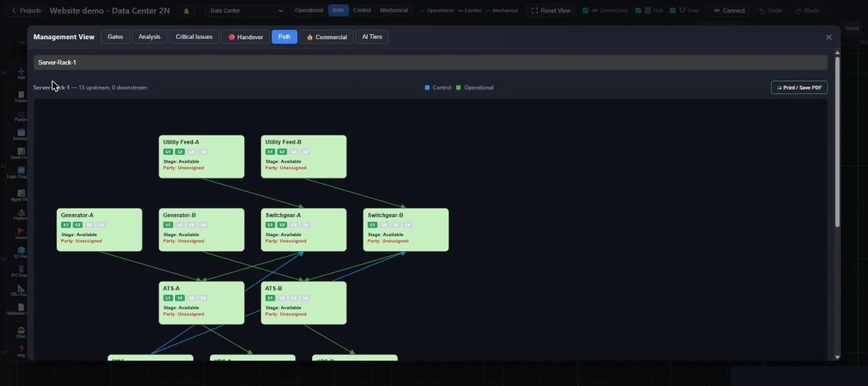Open the Add tool in sidebar
The width and height of the screenshot is (868, 386).
21,74
